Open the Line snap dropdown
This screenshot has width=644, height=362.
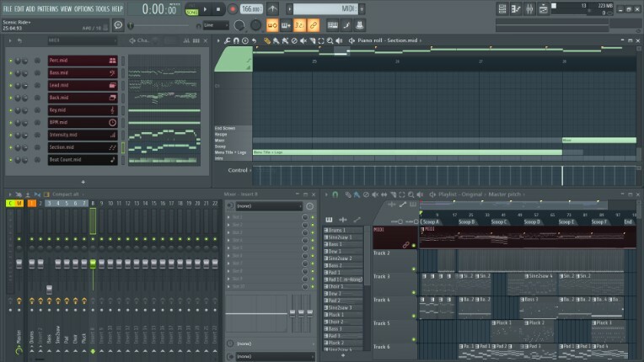click(216, 25)
